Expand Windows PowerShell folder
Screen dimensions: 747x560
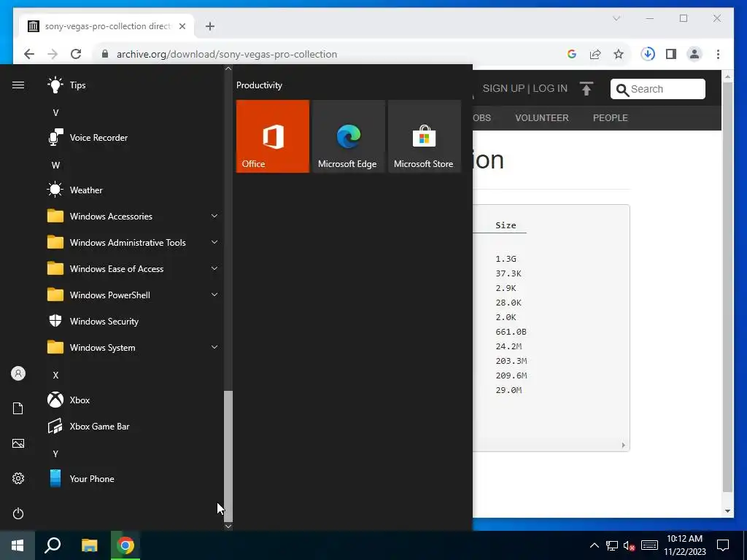133,295
